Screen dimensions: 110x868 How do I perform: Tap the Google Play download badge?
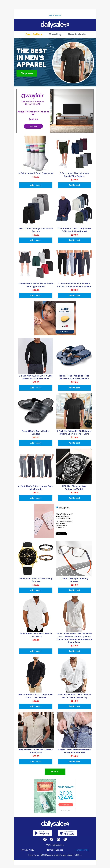tap(42, 833)
